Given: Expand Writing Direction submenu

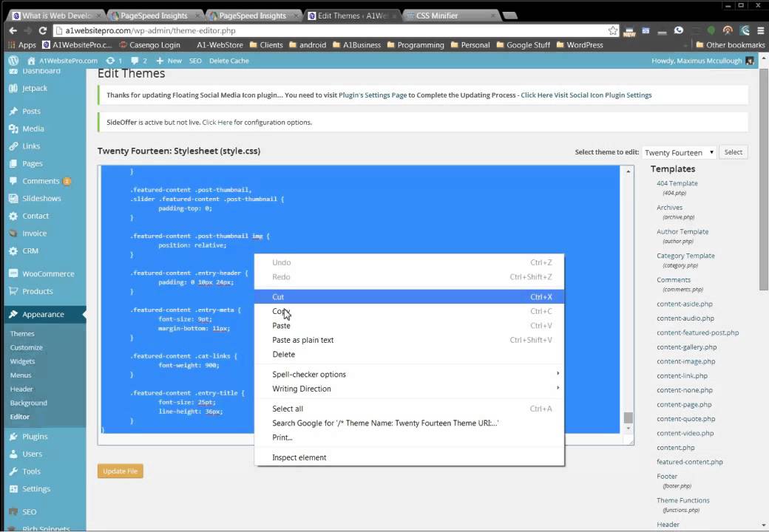Looking at the screenshot, I should coord(409,389).
